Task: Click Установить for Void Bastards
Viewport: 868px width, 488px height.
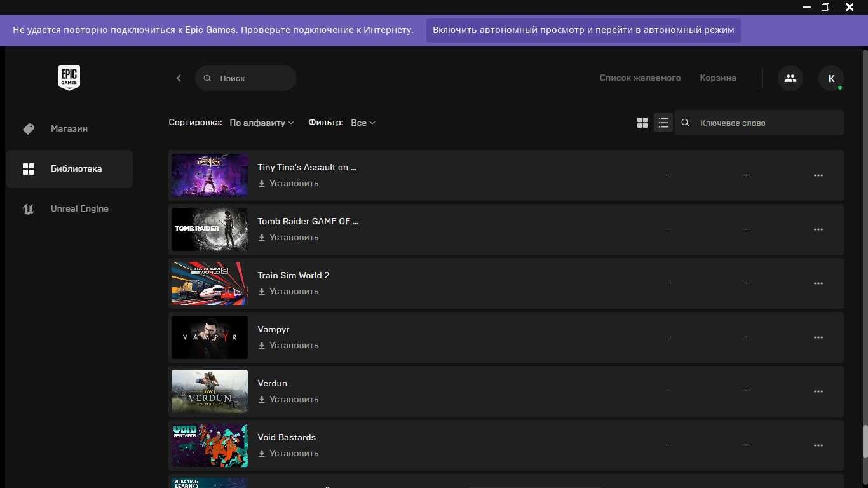Action: pyautogui.click(x=294, y=454)
